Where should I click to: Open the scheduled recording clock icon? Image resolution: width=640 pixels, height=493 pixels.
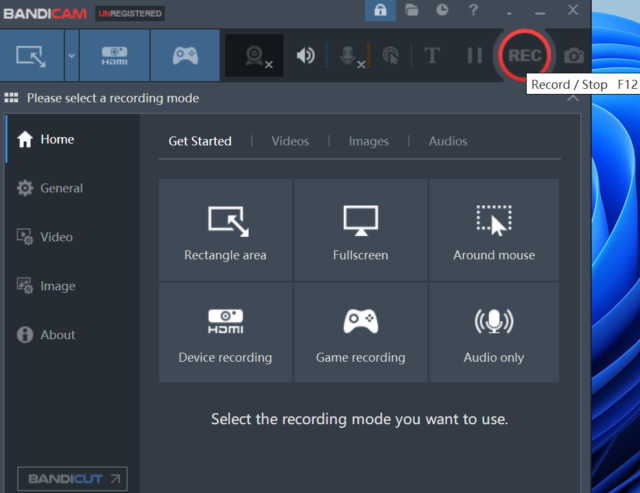pos(442,10)
